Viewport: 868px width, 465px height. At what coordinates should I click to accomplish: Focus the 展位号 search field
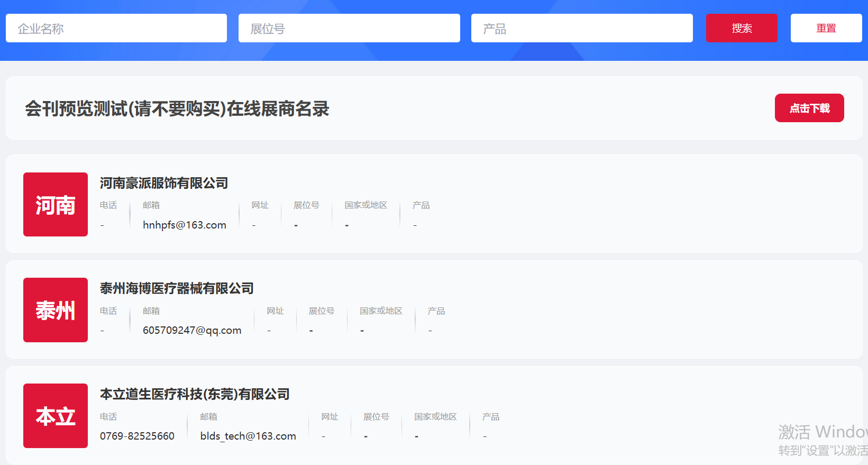click(349, 29)
